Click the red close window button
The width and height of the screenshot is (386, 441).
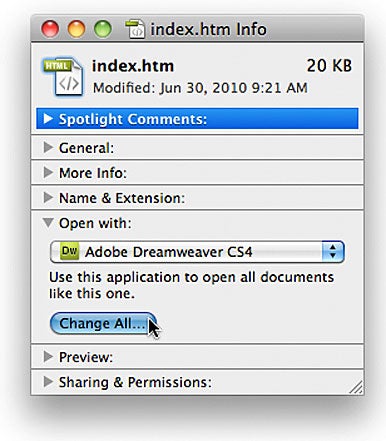(x=50, y=29)
